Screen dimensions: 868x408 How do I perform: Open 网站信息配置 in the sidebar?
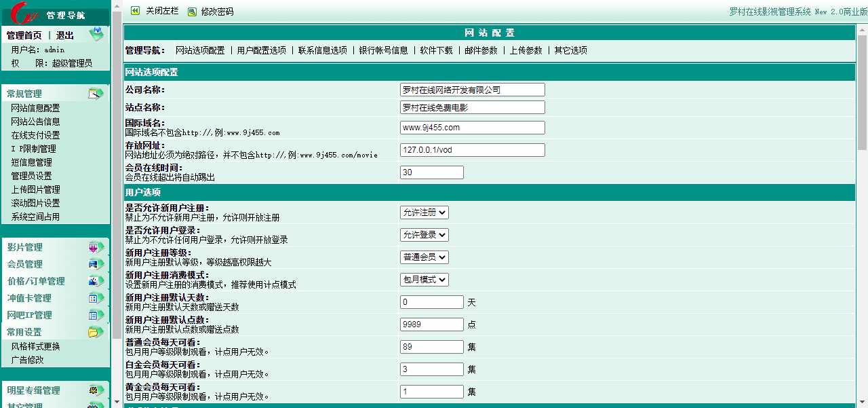(35, 108)
